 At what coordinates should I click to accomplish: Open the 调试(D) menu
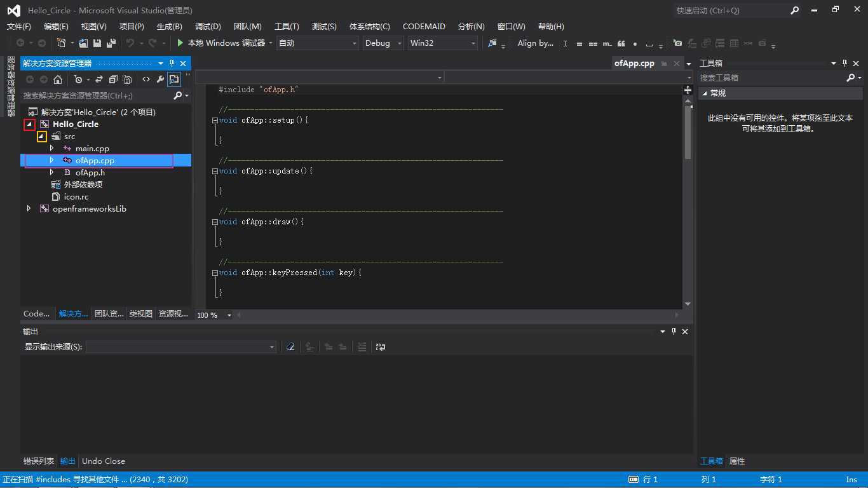coord(208,26)
